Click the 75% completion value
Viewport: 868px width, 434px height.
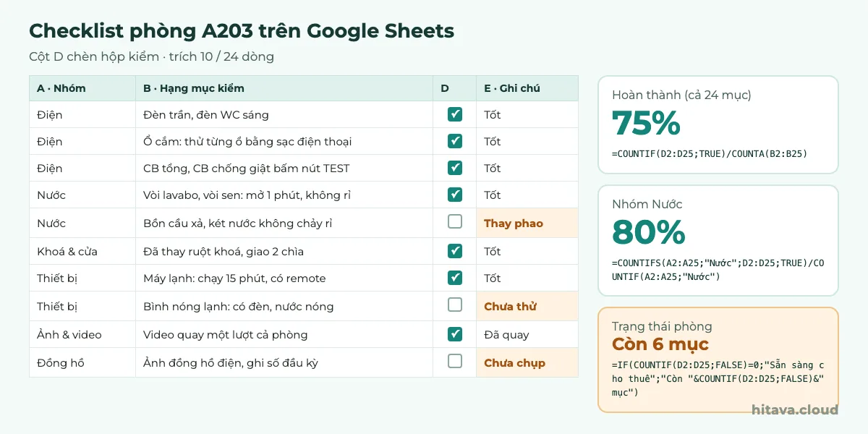coord(646,124)
